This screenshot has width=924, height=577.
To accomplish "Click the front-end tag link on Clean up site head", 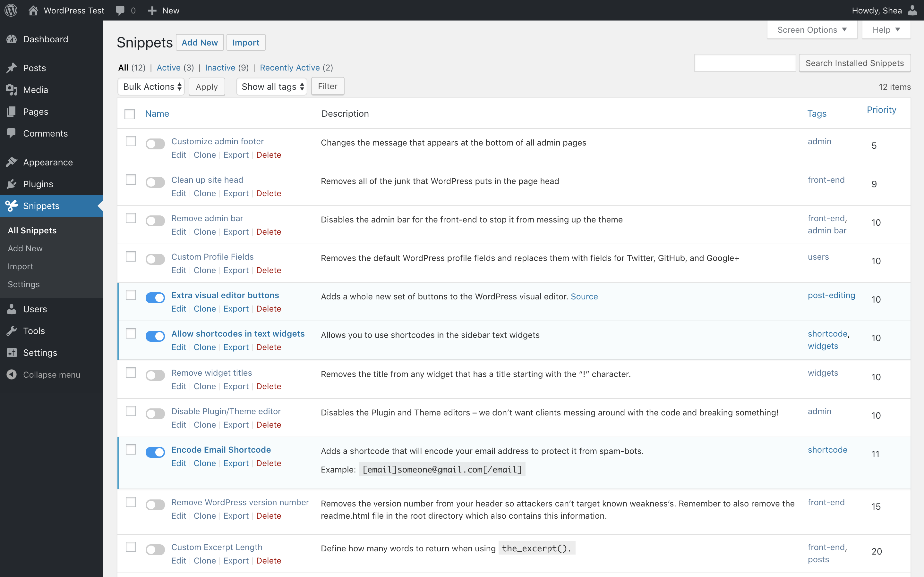I will [x=825, y=180].
